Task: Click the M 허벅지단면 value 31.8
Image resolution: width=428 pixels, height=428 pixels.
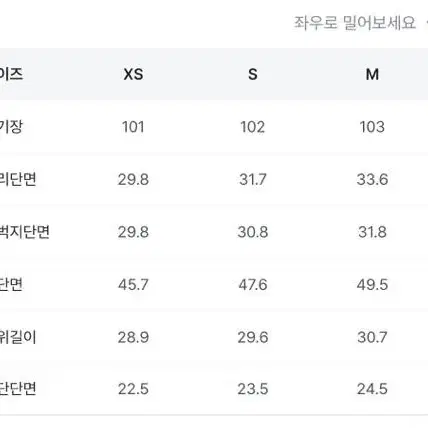Action: pos(372,232)
